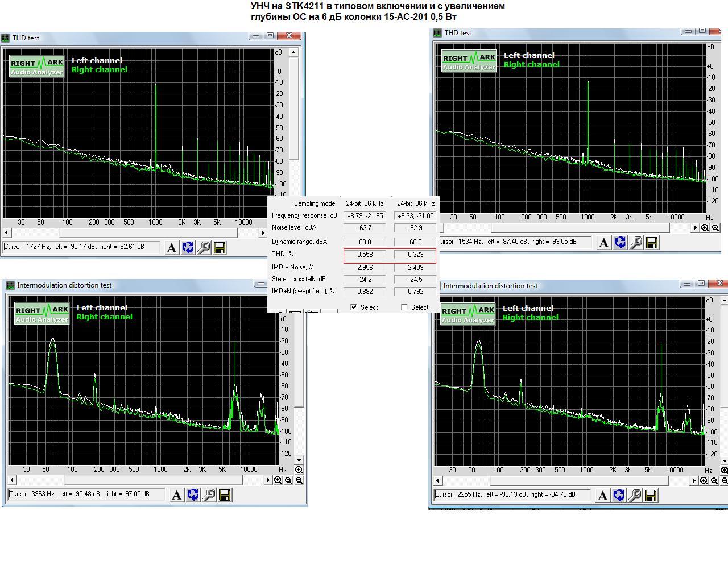Click left scroll arrow in left THD test window
Image resolution: width=728 pixels, height=582 pixels.
(x=7, y=232)
